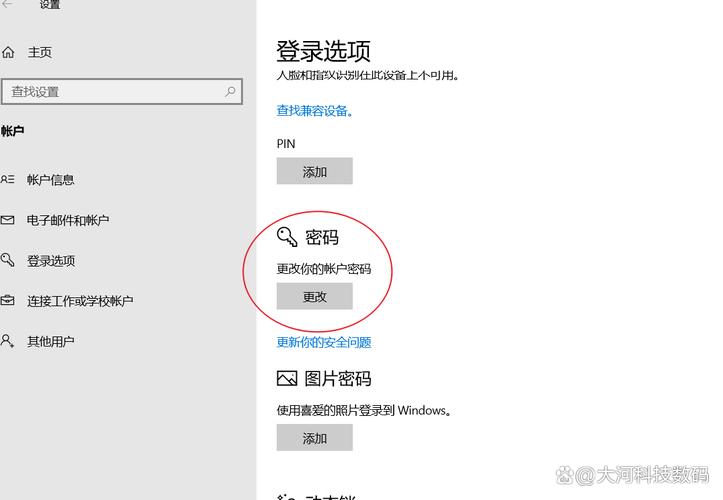Screen dimensions: 723x500
Task: Open the 查找兼容设备 link
Action: coord(314,111)
